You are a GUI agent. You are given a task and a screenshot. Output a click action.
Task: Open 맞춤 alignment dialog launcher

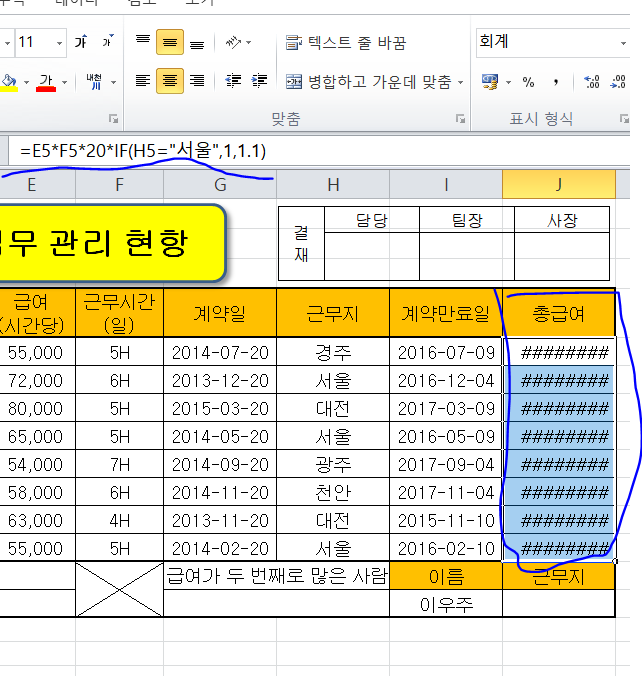pyautogui.click(x=462, y=119)
